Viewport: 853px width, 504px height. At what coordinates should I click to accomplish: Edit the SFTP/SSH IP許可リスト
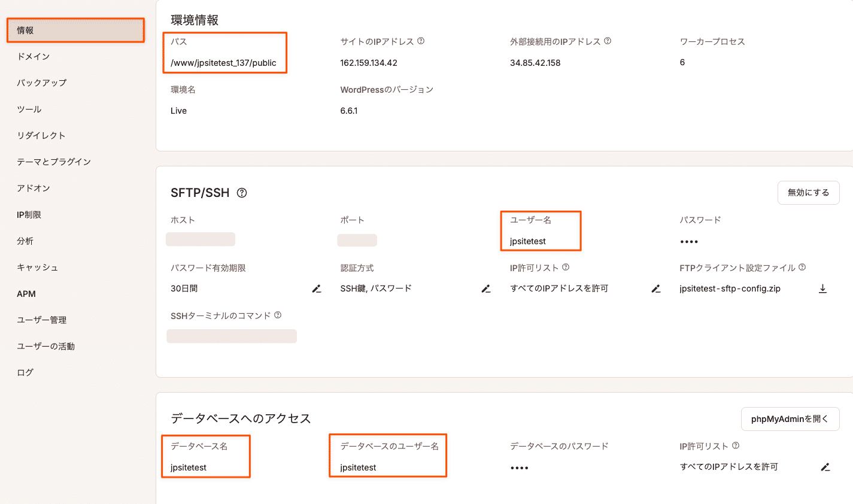656,289
